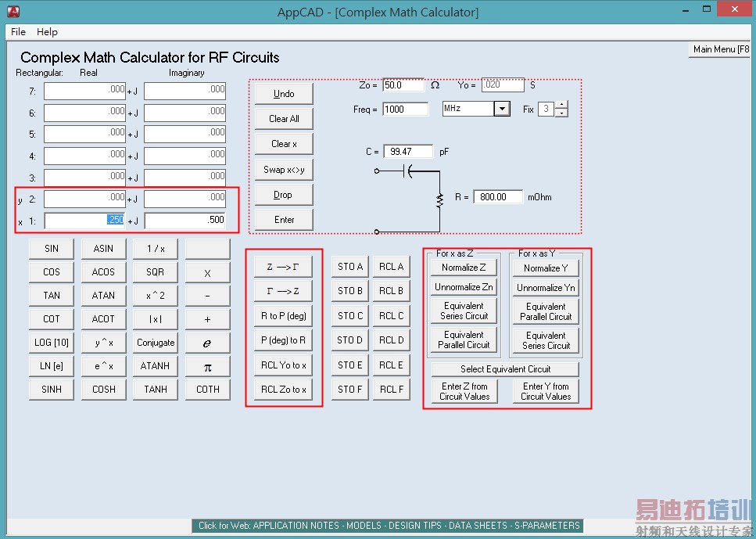Increase the Fix decimal places stepper
The width and height of the screenshot is (756, 539).
(x=561, y=105)
